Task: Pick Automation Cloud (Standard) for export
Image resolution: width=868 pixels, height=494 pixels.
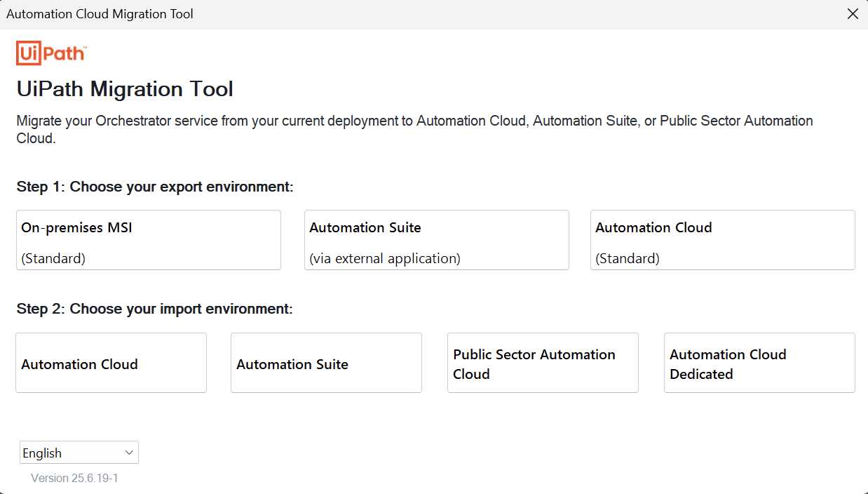Action: (x=722, y=239)
